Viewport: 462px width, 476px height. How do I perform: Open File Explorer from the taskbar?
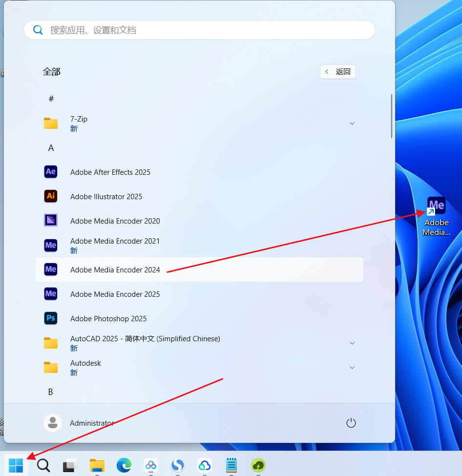97,465
